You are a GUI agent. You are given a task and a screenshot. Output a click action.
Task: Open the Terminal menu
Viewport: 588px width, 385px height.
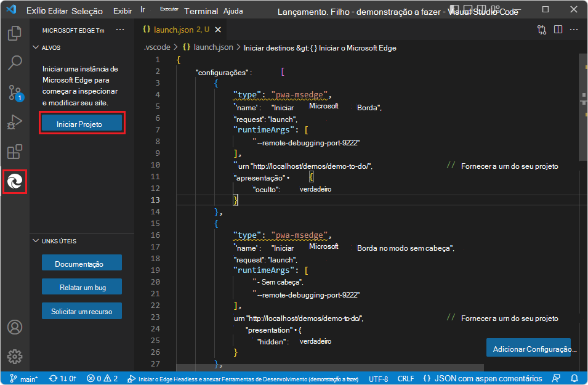201,11
